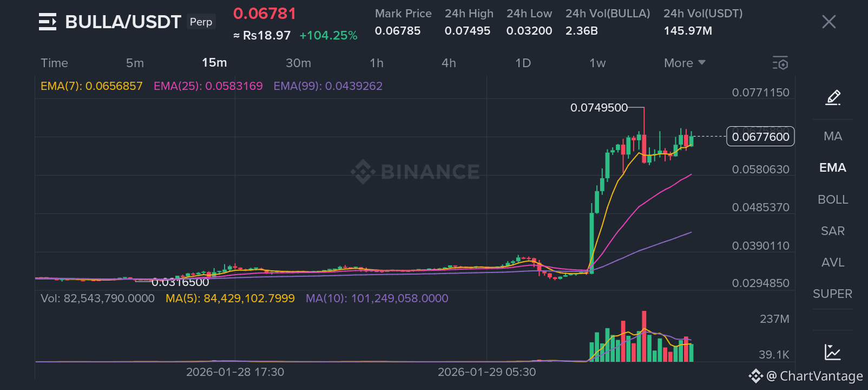The width and height of the screenshot is (868, 390).
Task: Tap the 24h Low value 0.03200
Action: [529, 31]
